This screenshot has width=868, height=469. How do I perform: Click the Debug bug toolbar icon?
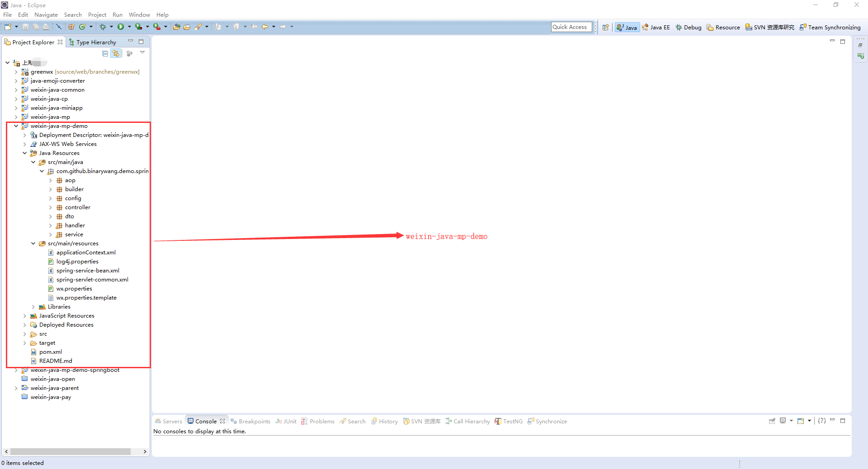pyautogui.click(x=103, y=27)
